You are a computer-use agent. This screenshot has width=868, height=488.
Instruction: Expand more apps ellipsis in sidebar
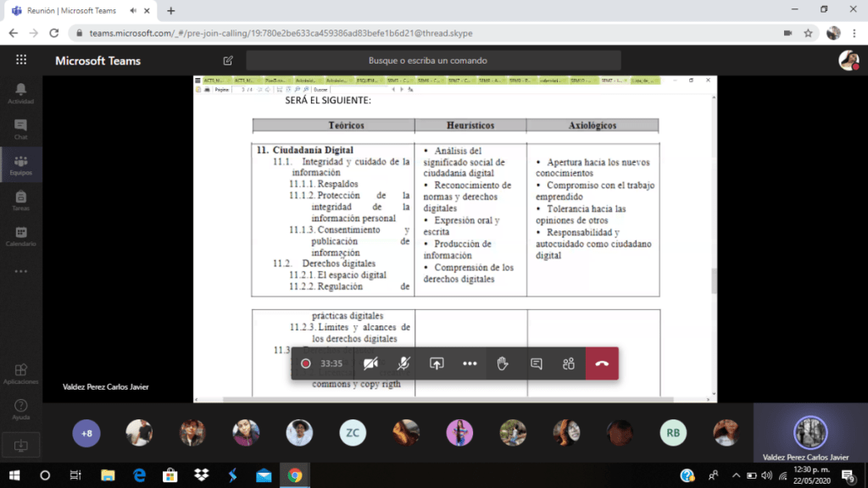21,272
